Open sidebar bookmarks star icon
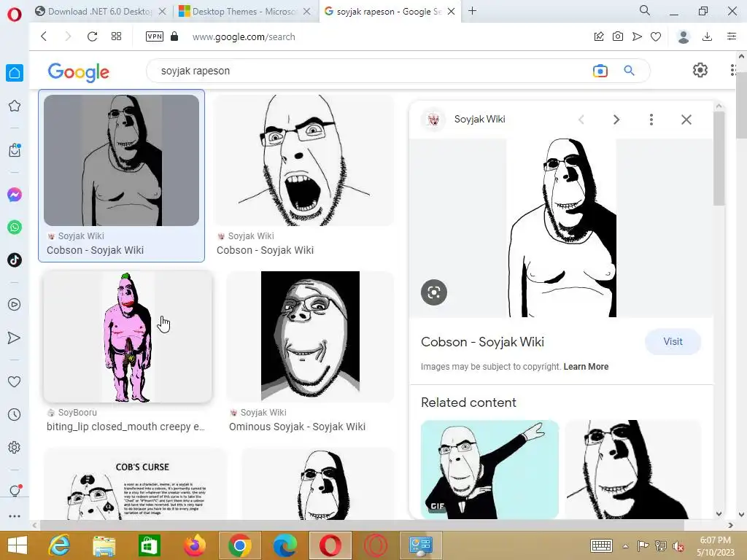Image resolution: width=747 pixels, height=560 pixels. 15,106
